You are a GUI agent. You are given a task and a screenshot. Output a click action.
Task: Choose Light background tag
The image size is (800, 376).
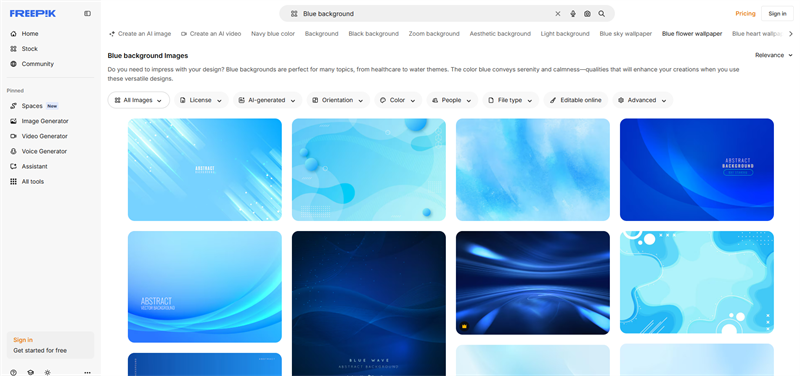click(565, 34)
